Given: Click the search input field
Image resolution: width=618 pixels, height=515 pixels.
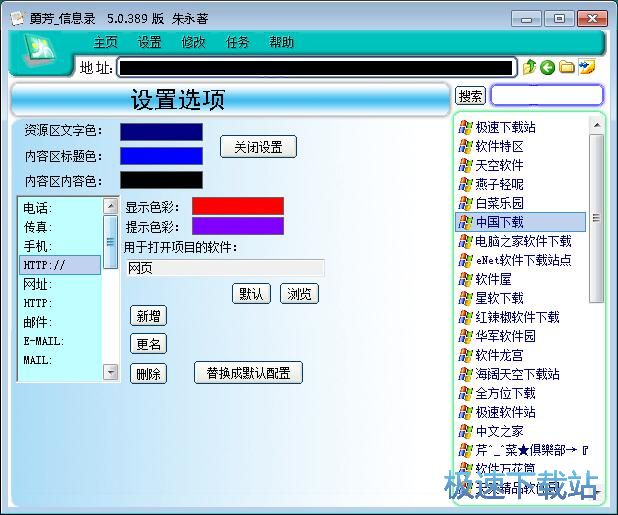Looking at the screenshot, I should 547,95.
